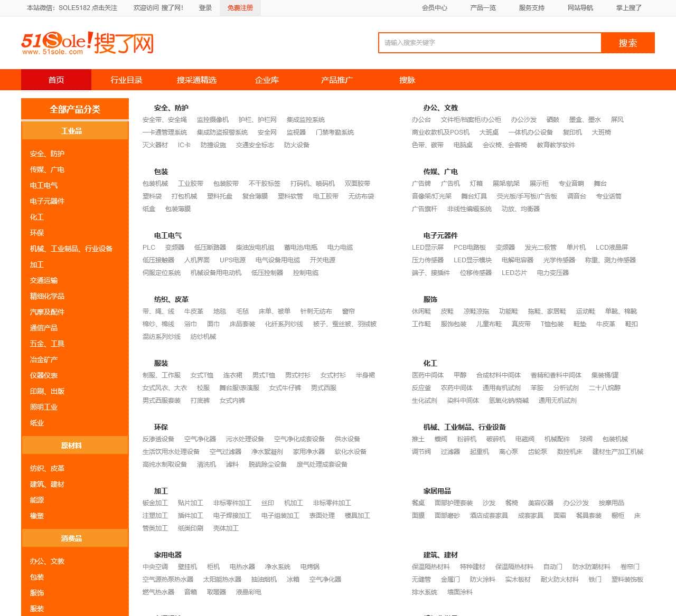
Task: Click the 工业品 sidebar section header
Action: click(71, 131)
